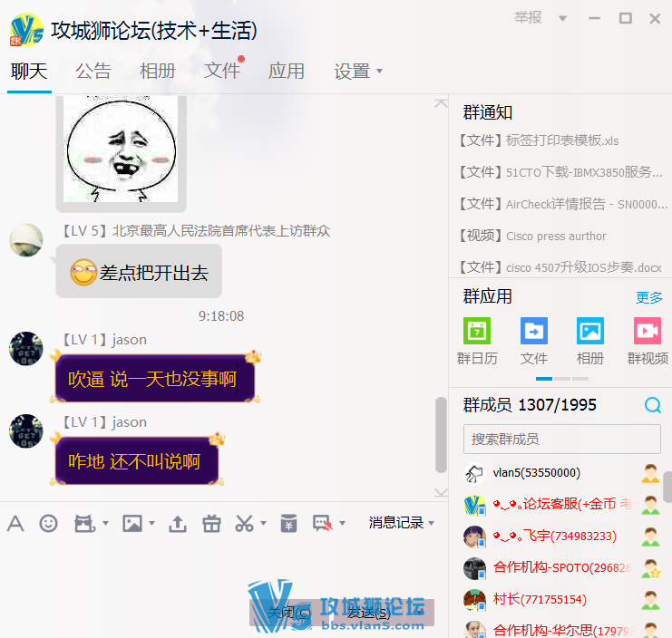Switch to the 公告 tab
The image size is (672, 638).
pos(93,71)
